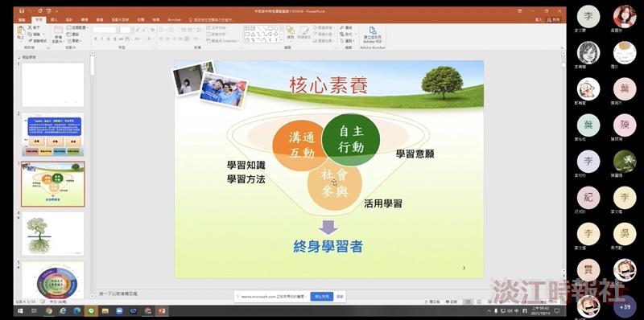644x320 pixels.
Task: Click the +39 more participants button
Action: click(625, 306)
